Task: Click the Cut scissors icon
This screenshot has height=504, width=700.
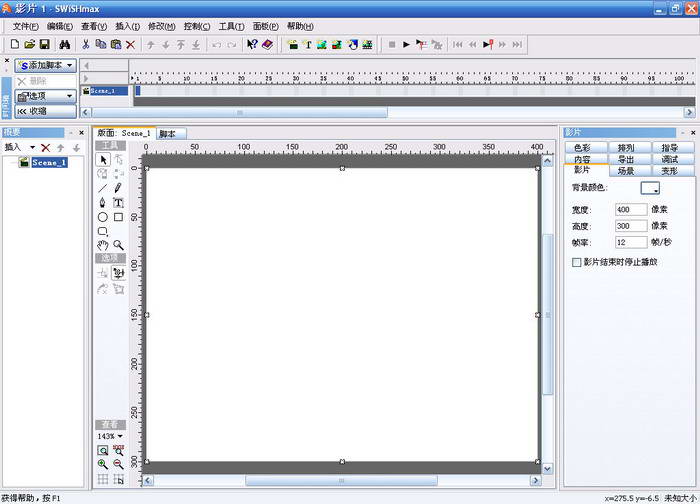Action: click(86, 45)
